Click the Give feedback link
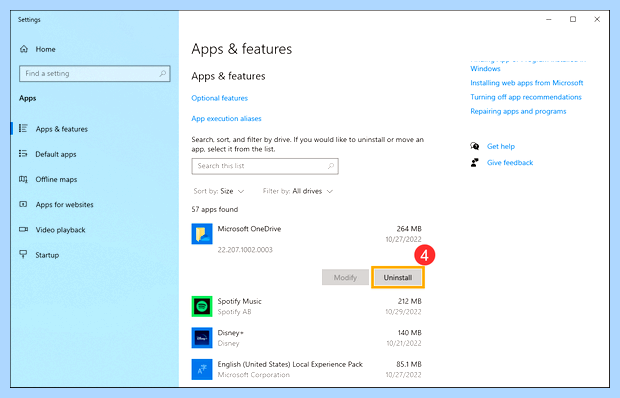Screen dimensions: 620x398 coord(510,162)
